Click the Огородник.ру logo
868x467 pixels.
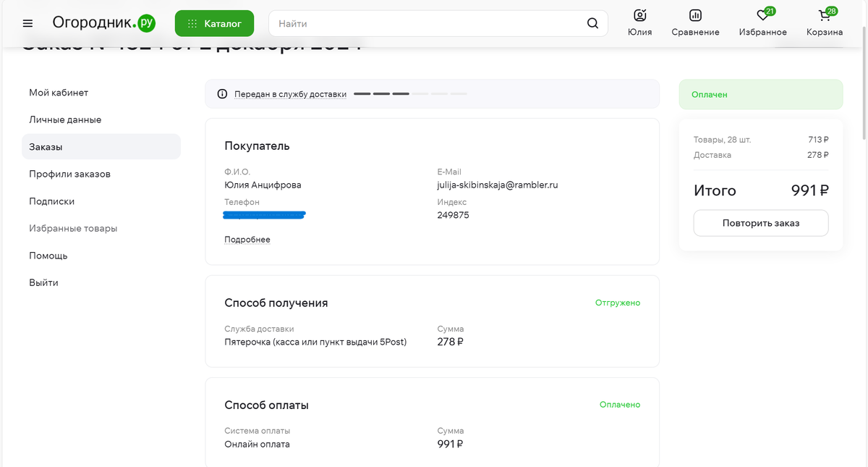click(103, 23)
